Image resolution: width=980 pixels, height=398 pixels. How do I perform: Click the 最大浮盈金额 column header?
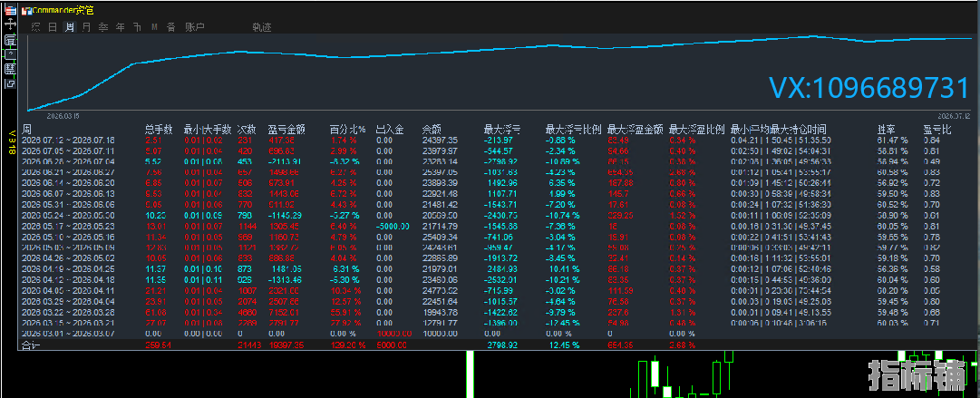635,130
